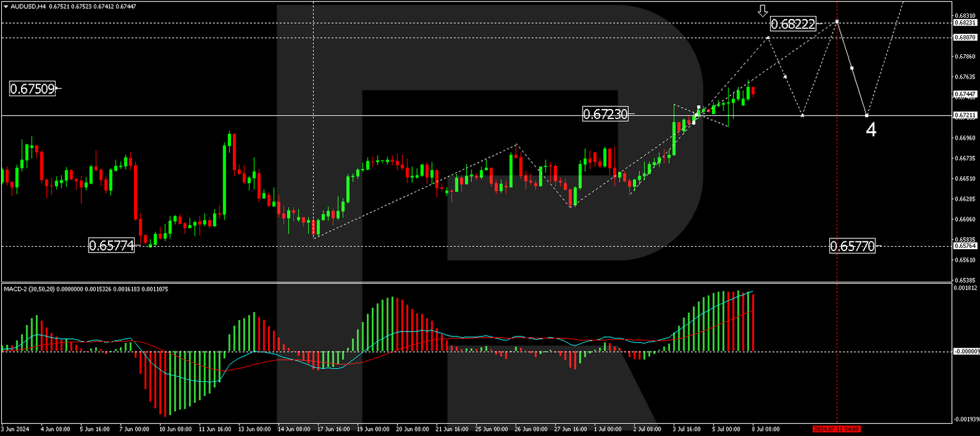Viewport: 980px width, 436px height.
Task: Click the 0.65774 price label
Action: pos(112,245)
